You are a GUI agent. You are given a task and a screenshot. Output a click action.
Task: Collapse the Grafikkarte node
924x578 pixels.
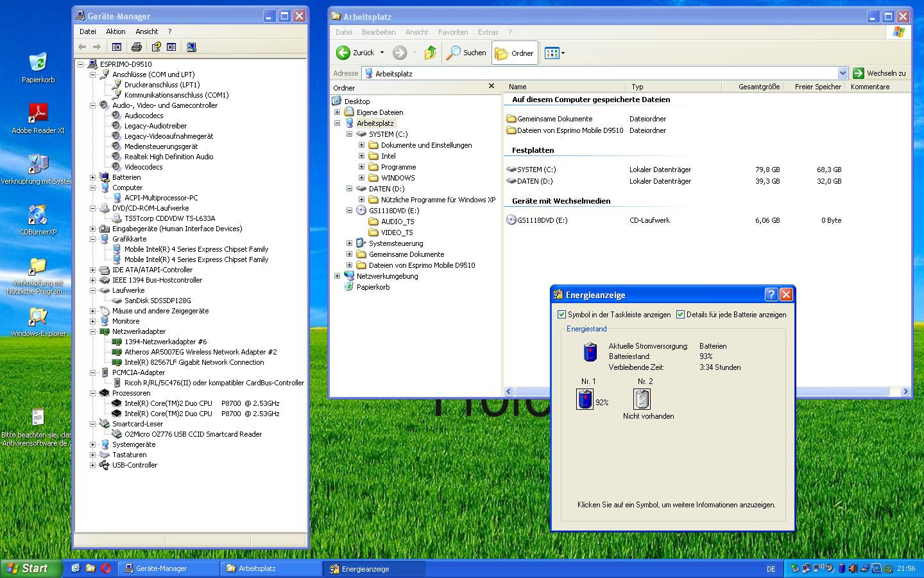click(93, 239)
